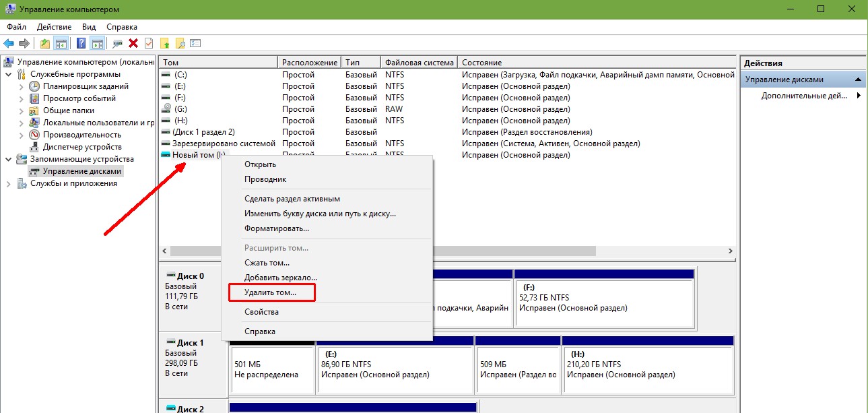The image size is (868, 413).
Task: Open the Вид menu
Action: point(89,27)
